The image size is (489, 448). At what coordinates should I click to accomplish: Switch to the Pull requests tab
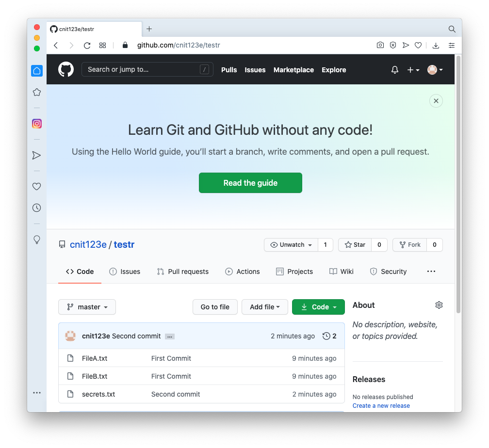pos(183,272)
